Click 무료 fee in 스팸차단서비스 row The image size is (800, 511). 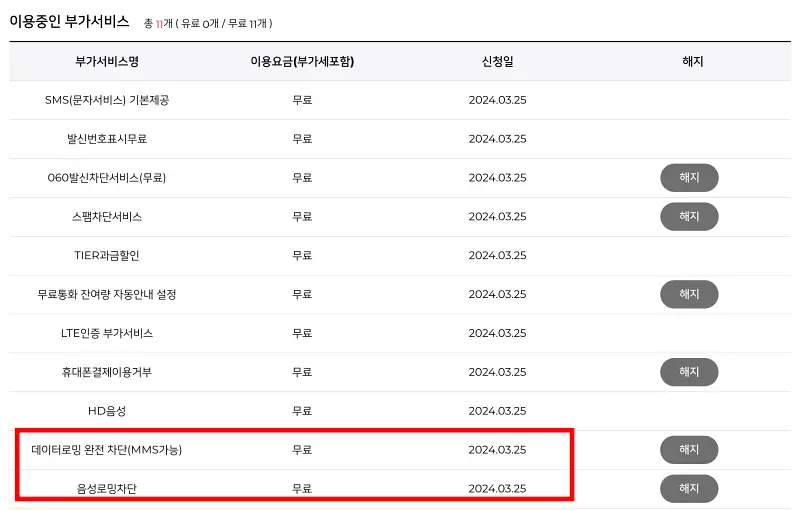coord(302,217)
